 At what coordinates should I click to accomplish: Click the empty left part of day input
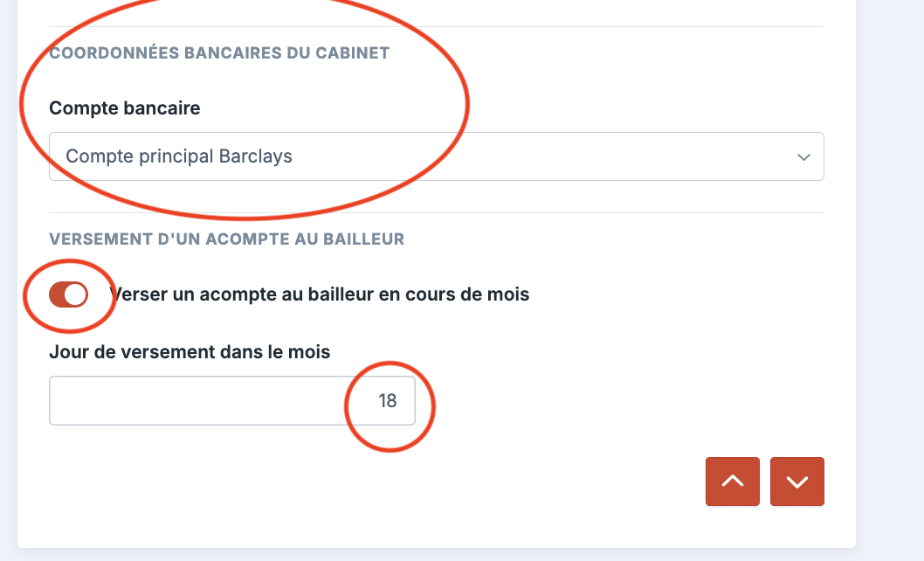(x=131, y=401)
